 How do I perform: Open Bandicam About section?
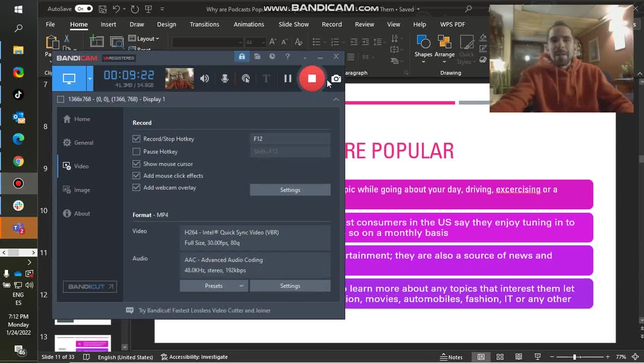[x=77, y=214]
